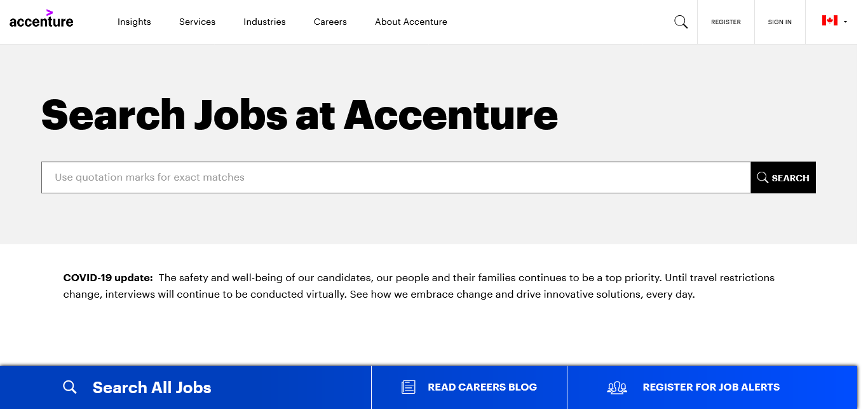
Task: Click the job search text field
Action: pyautogui.click(x=395, y=177)
